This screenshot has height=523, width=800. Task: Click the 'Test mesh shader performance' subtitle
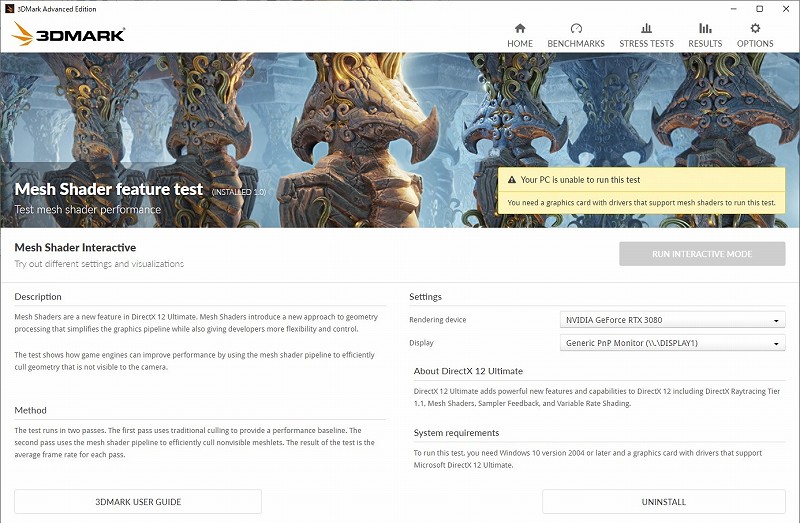pos(87,210)
